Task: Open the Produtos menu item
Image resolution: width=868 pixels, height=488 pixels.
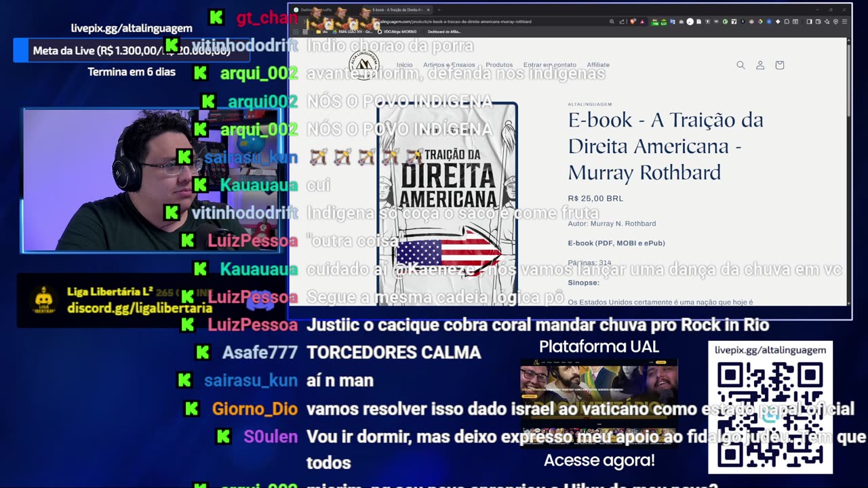Action: (x=499, y=65)
